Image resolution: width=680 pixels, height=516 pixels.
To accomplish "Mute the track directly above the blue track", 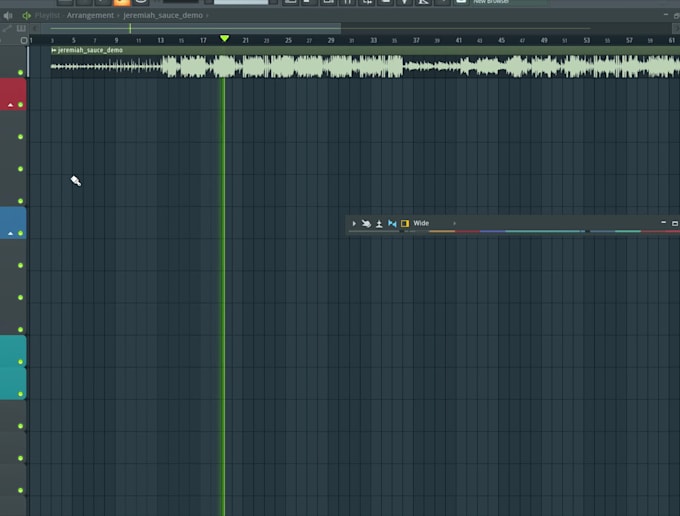I will point(20,201).
